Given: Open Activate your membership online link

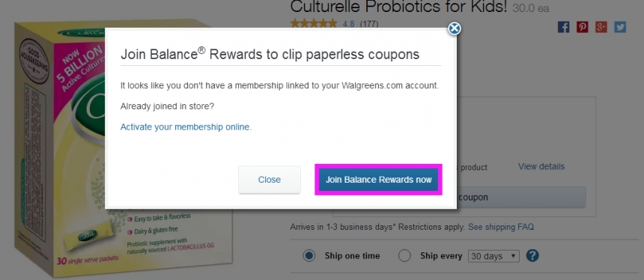Looking at the screenshot, I should (x=186, y=127).
